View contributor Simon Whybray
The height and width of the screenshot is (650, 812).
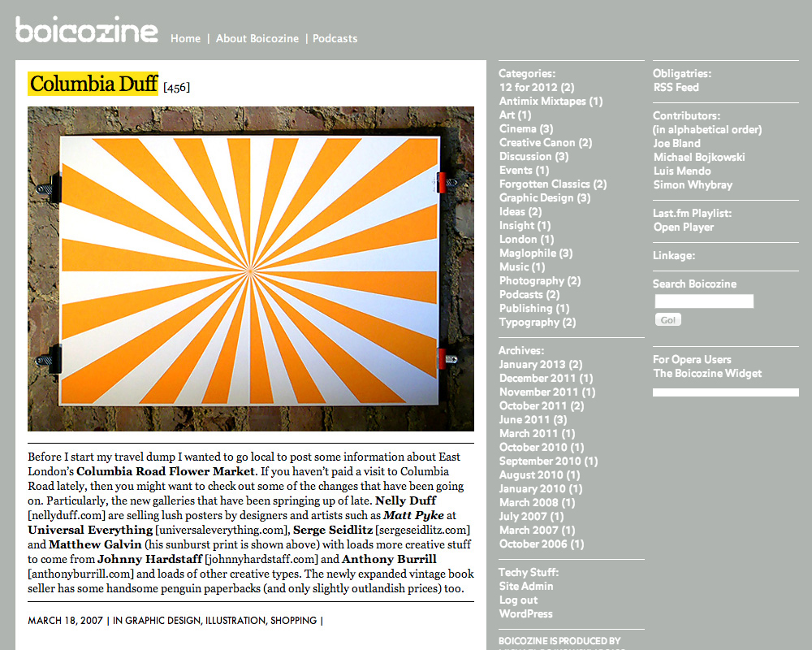pyautogui.click(x=693, y=185)
